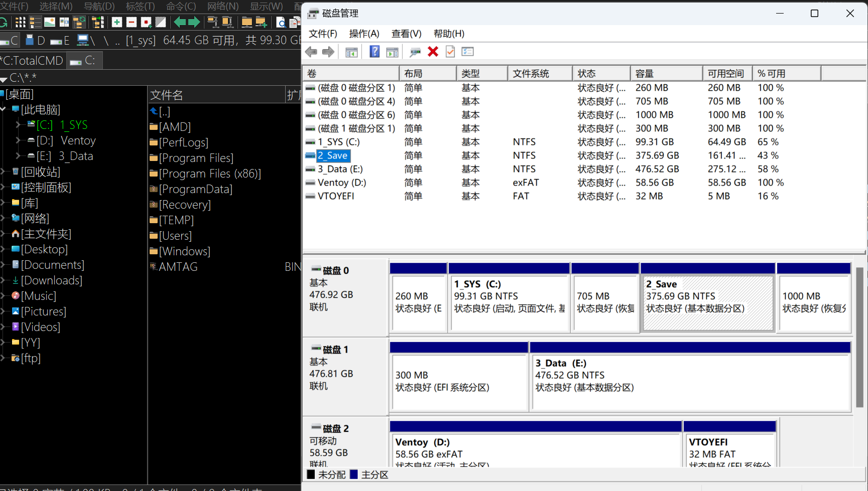Expand the 回收站 tree node

[x=3, y=172]
